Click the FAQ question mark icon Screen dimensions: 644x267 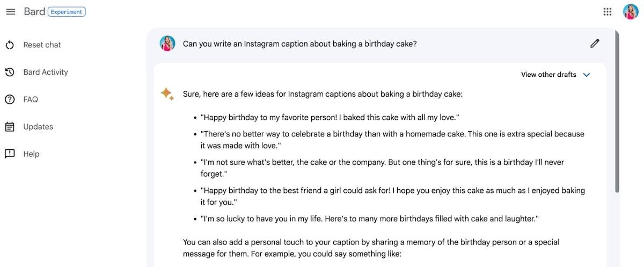(x=10, y=99)
